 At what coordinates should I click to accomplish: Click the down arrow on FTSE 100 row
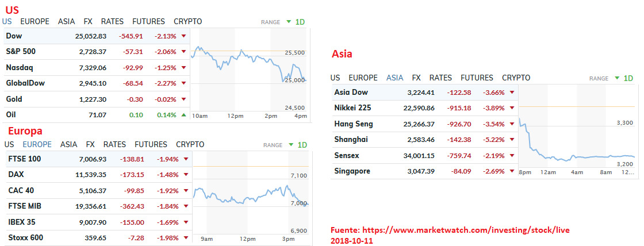[186, 159]
